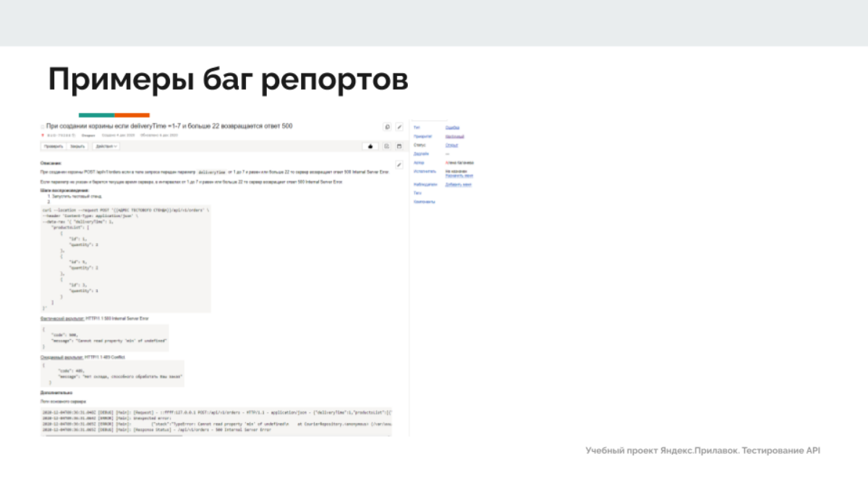868x488 pixels.
Task: Click the checklist icon in the action bar
Action: (x=387, y=146)
